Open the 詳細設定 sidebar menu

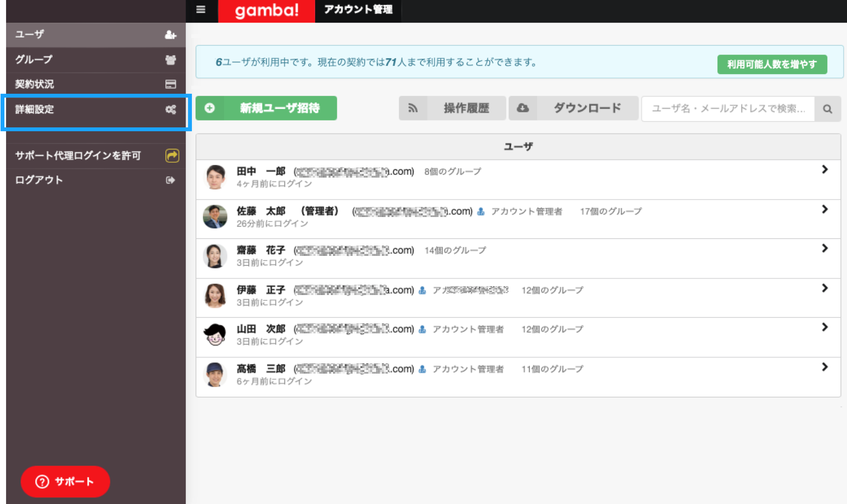point(96,109)
